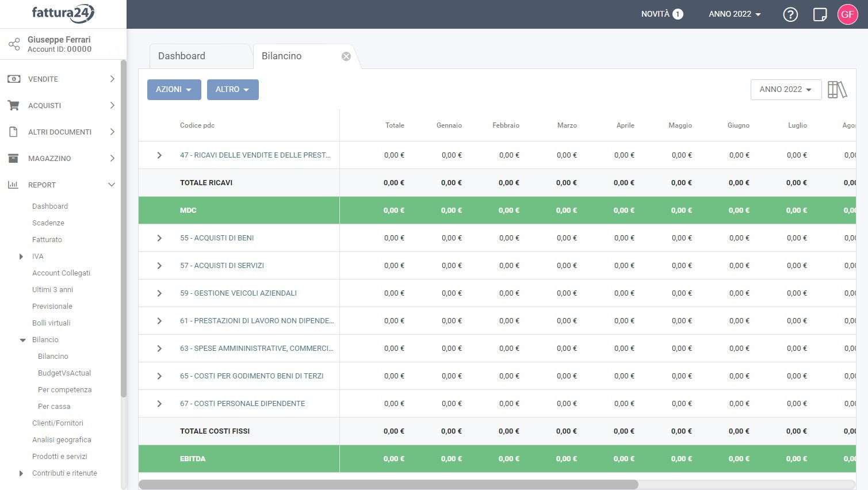This screenshot has width=868, height=490.
Task: Open the GF user avatar menu
Action: coord(848,14)
